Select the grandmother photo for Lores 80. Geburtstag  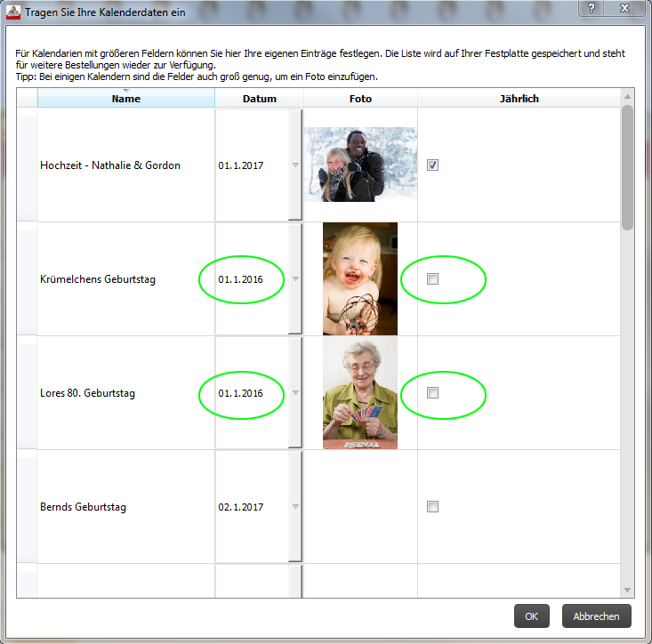(x=360, y=393)
